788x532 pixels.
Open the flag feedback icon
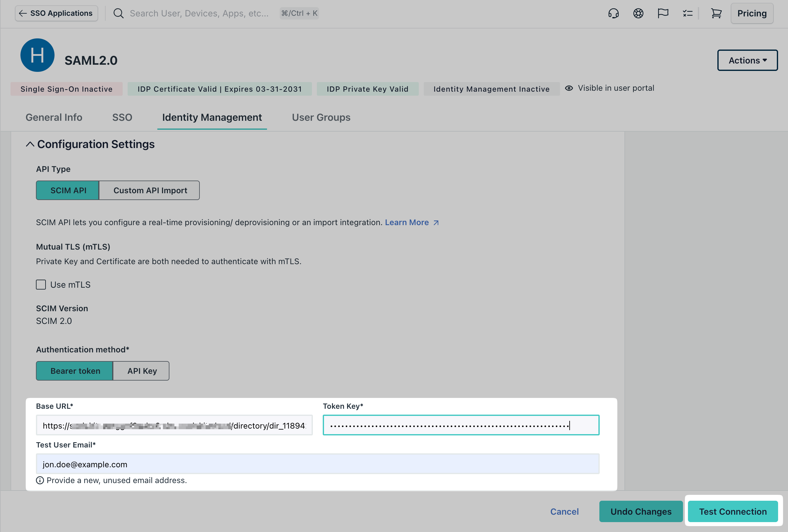tap(663, 13)
